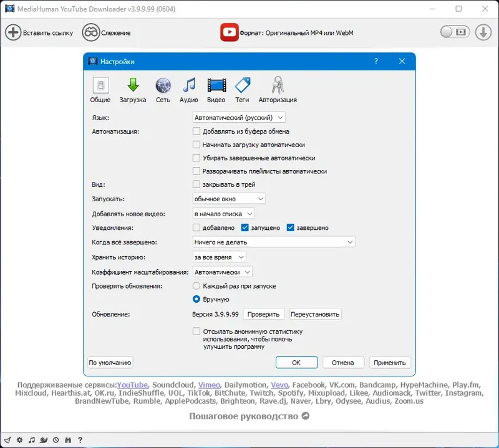Check 'Разворачивать плейлисты автоматически'
The width and height of the screenshot is (499, 448).
(196, 171)
